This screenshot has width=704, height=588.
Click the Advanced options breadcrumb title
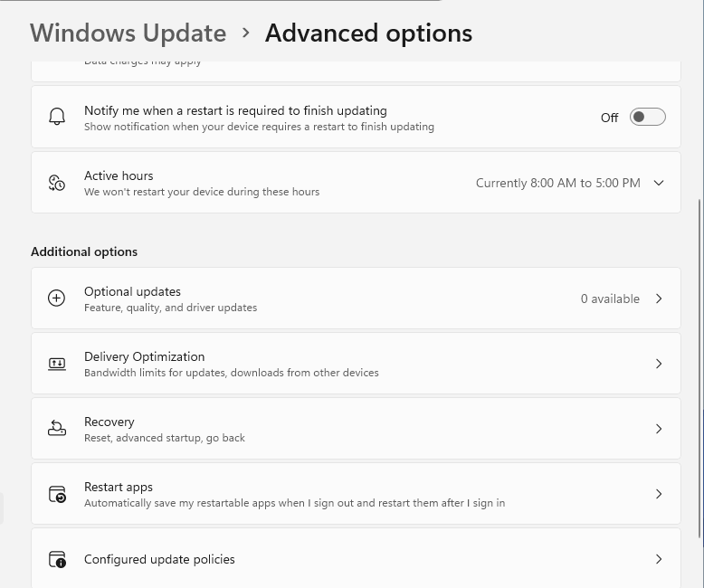368,33
